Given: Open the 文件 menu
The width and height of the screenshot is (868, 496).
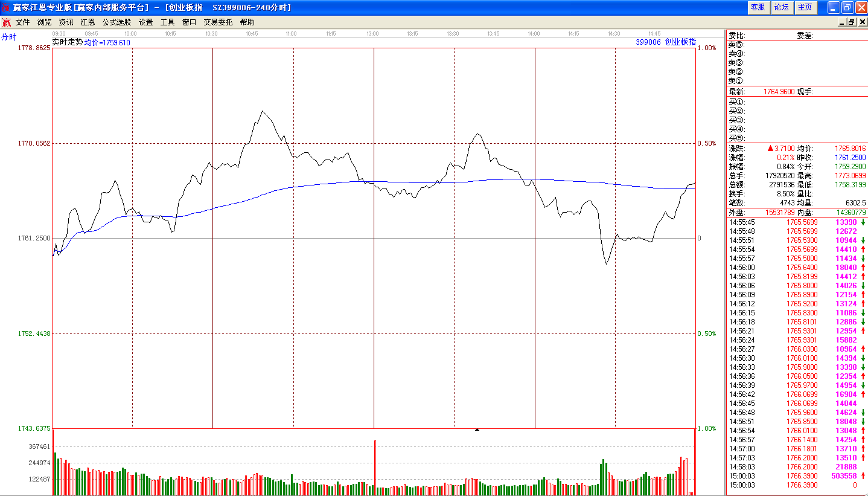Looking at the screenshot, I should [x=22, y=22].
